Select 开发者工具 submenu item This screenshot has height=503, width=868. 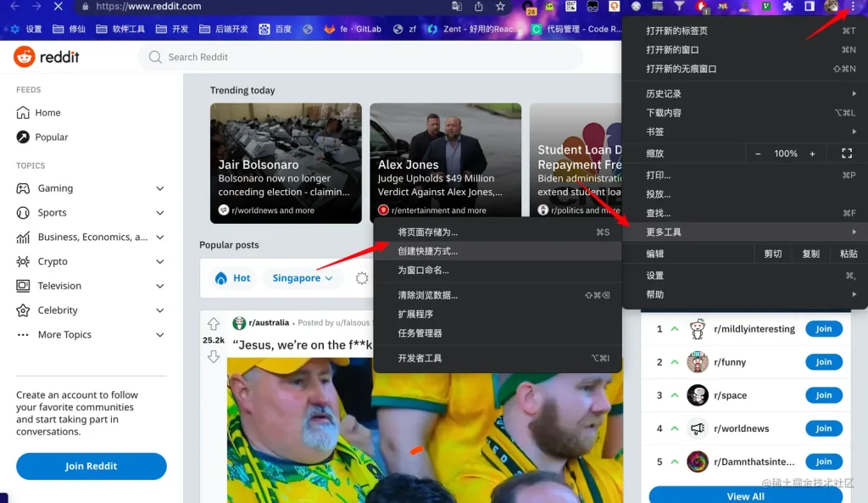[x=498, y=359]
